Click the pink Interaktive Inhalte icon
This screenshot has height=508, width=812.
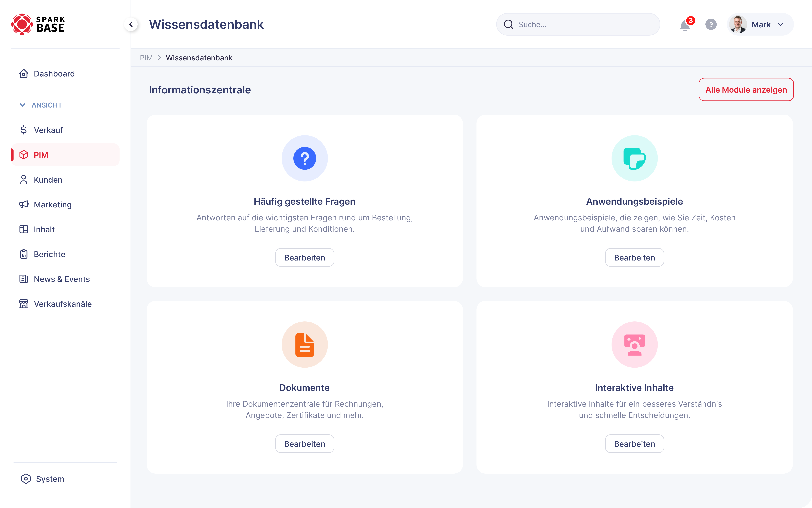pyautogui.click(x=634, y=345)
